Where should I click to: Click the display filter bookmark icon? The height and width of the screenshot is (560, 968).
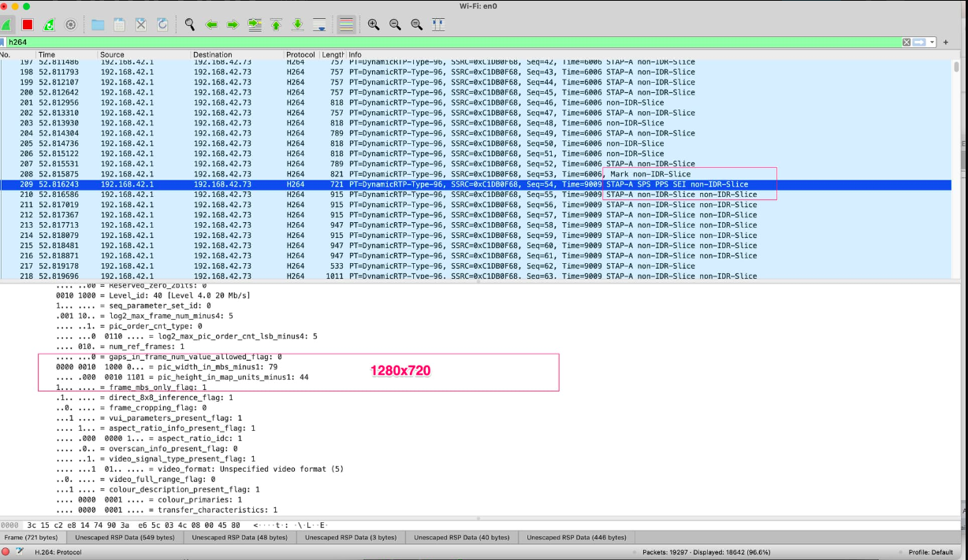tap(4, 42)
